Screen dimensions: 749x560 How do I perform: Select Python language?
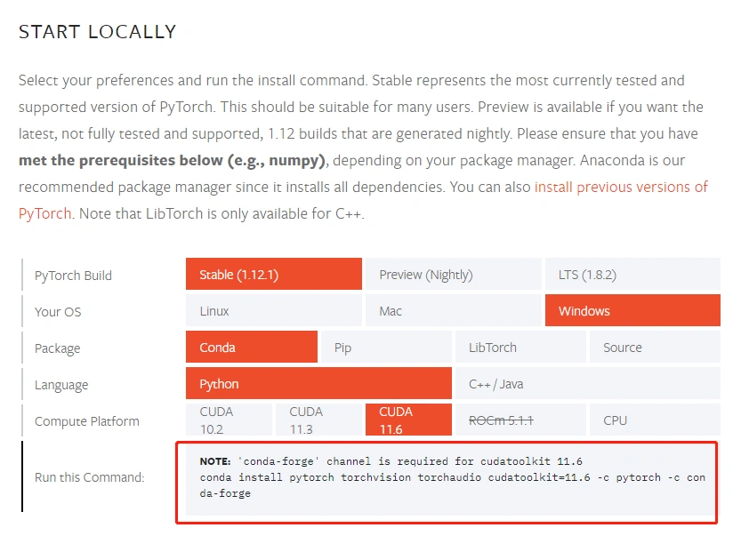point(318,383)
